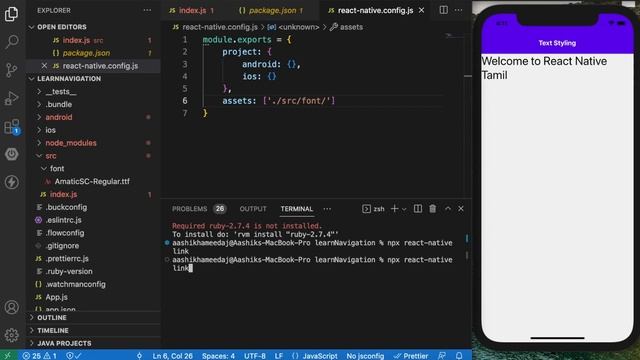Viewport: 640px width, 360px height.
Task: Create a new terminal with plus icon
Action: point(394,209)
